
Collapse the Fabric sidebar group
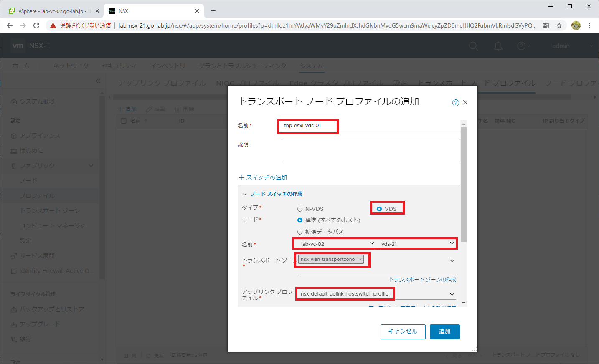(91, 166)
